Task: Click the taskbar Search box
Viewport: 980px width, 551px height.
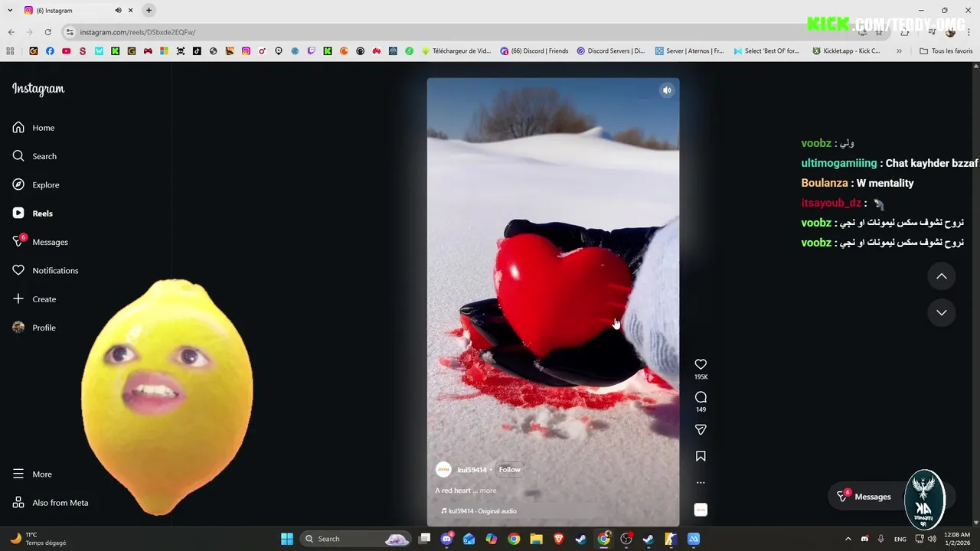Action: pyautogui.click(x=356, y=539)
